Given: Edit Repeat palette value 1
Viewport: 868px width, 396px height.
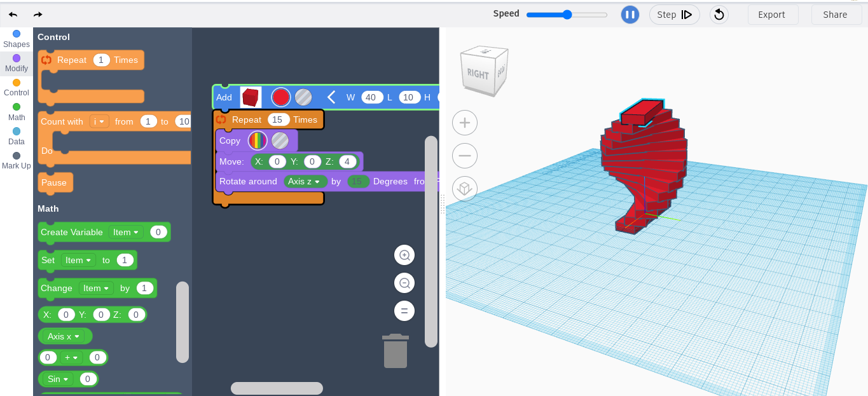Looking at the screenshot, I should [x=102, y=60].
